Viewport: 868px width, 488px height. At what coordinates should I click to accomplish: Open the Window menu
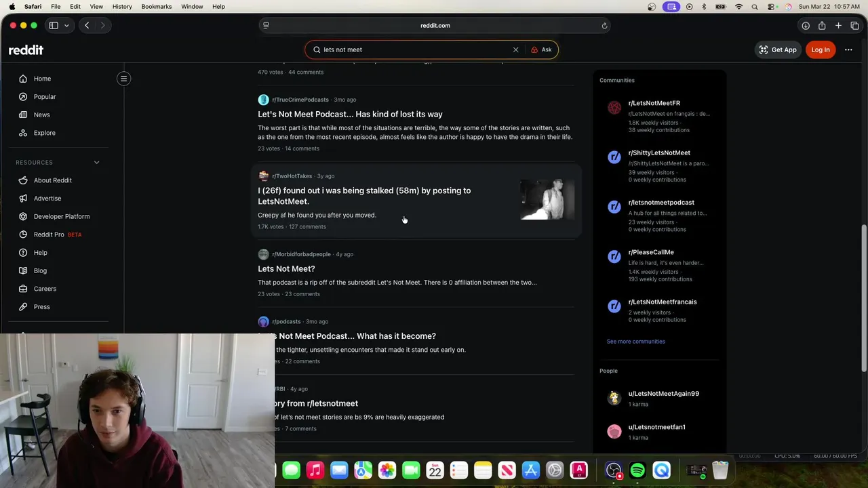pos(192,6)
